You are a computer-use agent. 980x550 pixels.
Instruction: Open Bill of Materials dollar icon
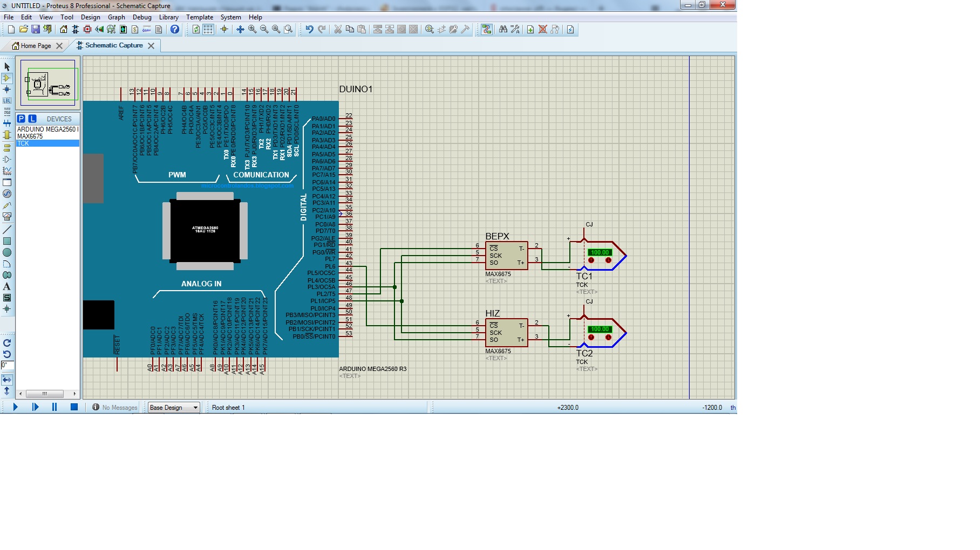click(x=135, y=29)
